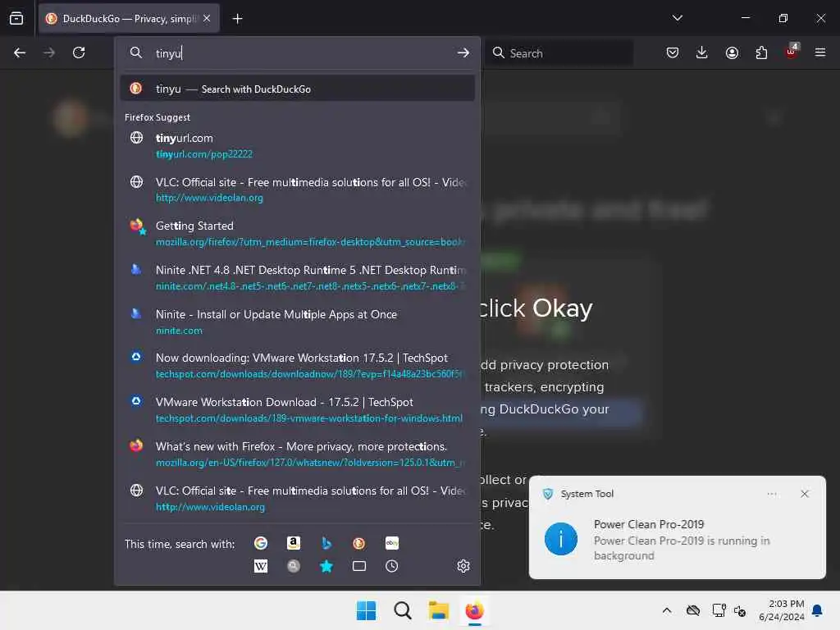Select the tinyurl.com/pop22222 suggestion

(x=298, y=146)
